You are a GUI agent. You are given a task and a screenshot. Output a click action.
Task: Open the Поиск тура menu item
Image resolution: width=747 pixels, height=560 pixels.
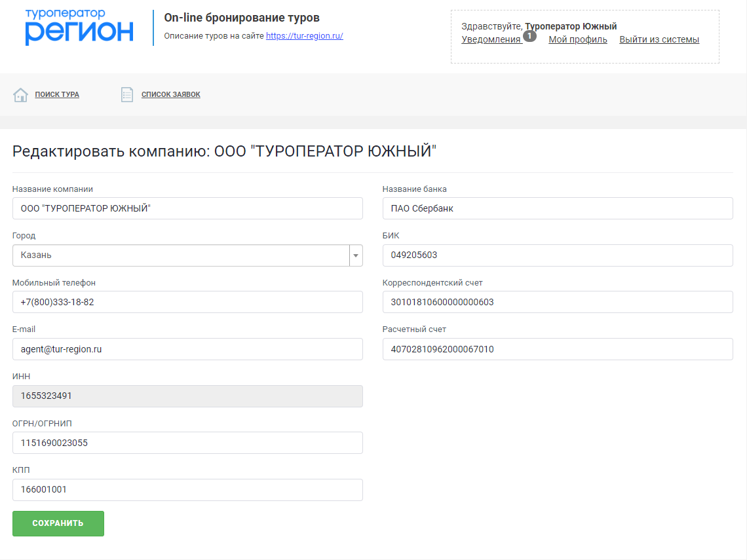coord(57,95)
